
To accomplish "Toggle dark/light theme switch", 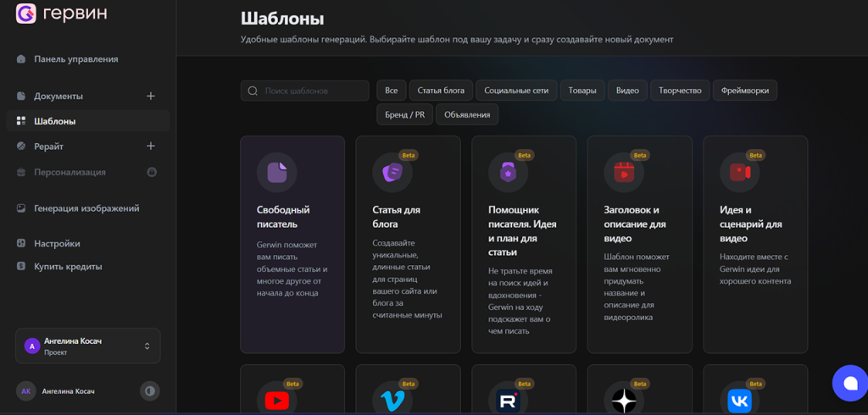I will point(150,390).
